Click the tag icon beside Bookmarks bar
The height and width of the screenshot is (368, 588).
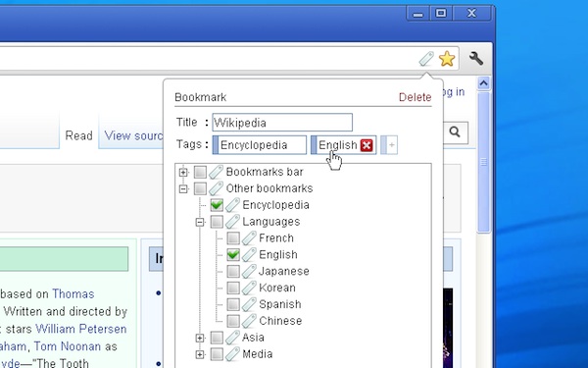click(x=217, y=172)
